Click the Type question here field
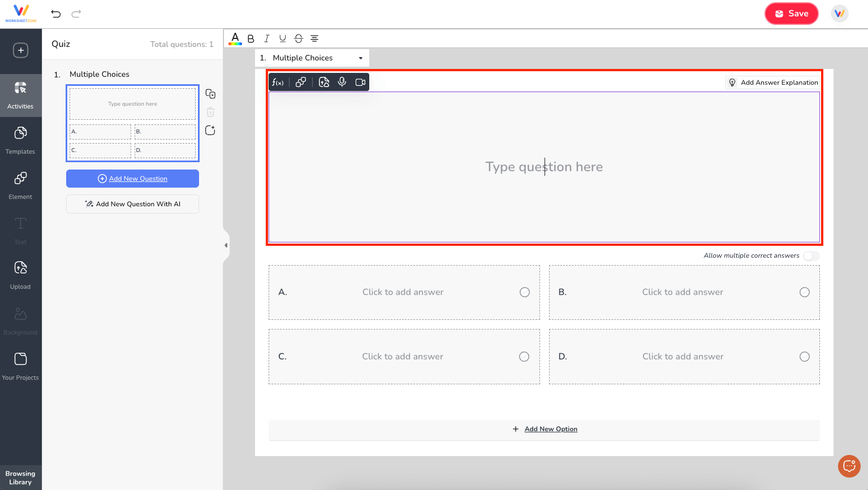The width and height of the screenshot is (868, 490). click(x=544, y=167)
